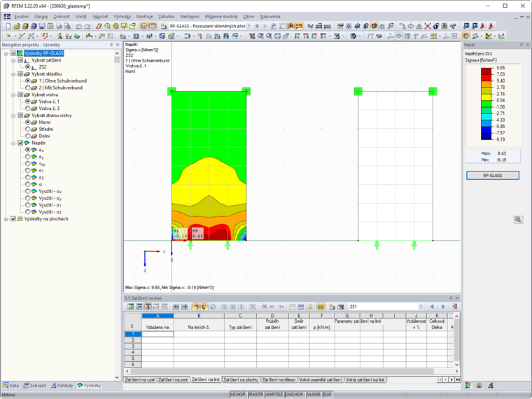Switch to Zatížení na uzel tab
Screen dimensions: 532x399
(x=140, y=379)
